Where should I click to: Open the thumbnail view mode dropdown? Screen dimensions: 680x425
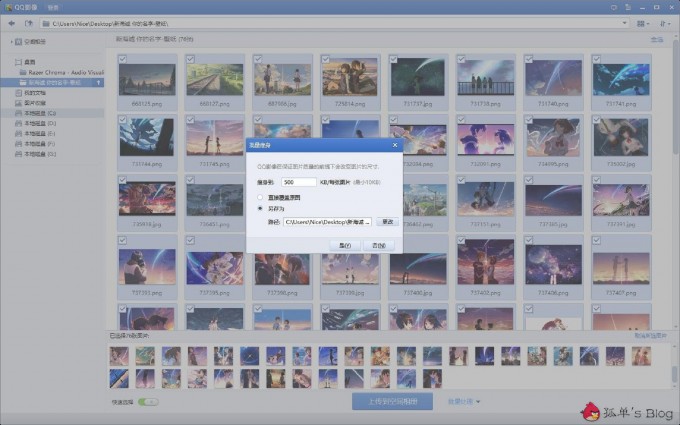click(x=643, y=24)
